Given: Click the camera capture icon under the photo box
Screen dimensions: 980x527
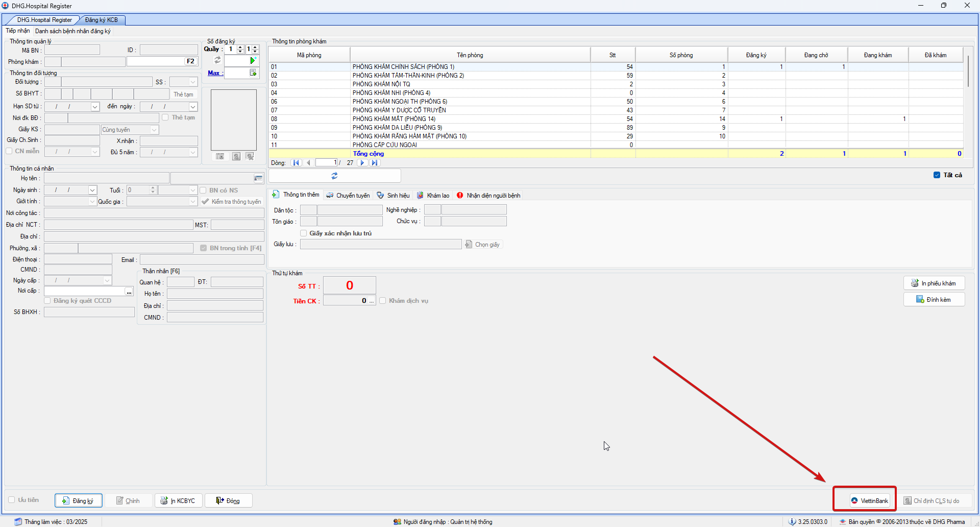Looking at the screenshot, I should (x=220, y=156).
